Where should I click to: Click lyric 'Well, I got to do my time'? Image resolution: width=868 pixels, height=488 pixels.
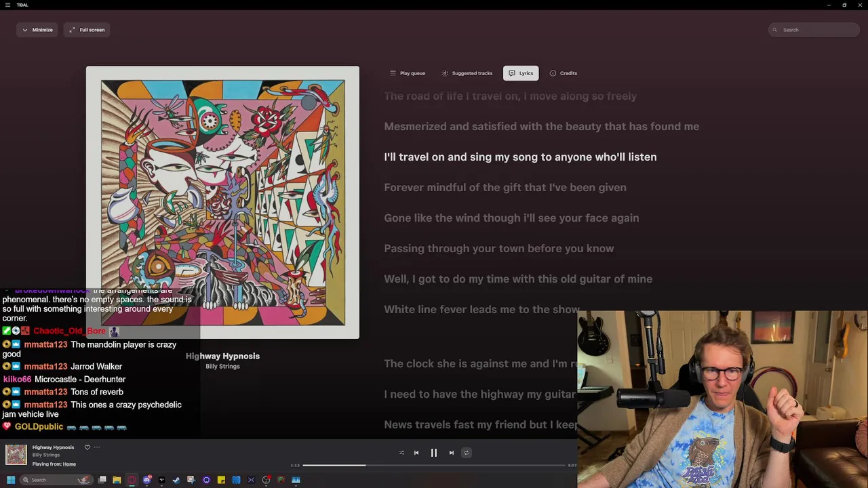click(x=518, y=279)
